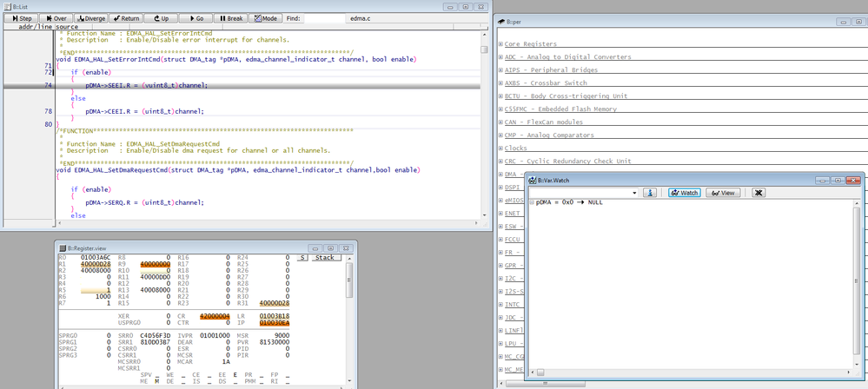868x389 pixels.
Task: Expand the eMIOS peripheral node
Action: tap(500, 201)
